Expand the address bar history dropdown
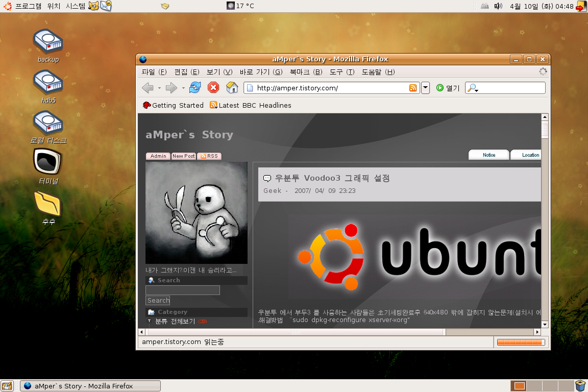 425,88
